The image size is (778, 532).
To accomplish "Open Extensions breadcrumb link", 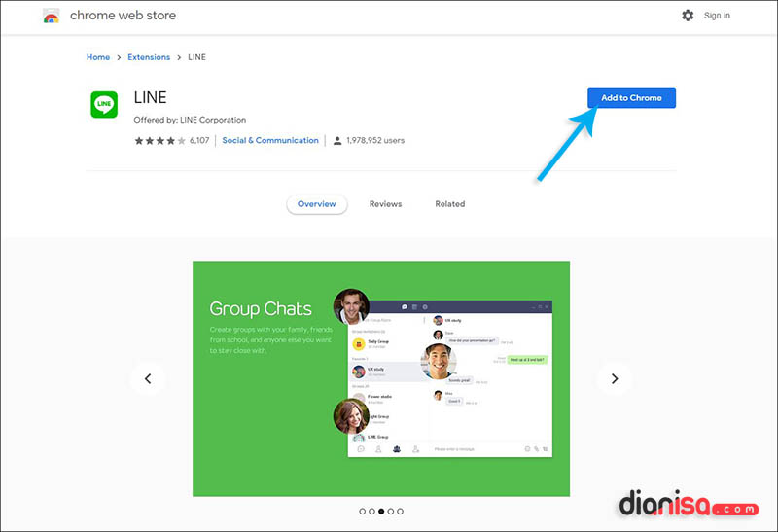I will coord(149,57).
